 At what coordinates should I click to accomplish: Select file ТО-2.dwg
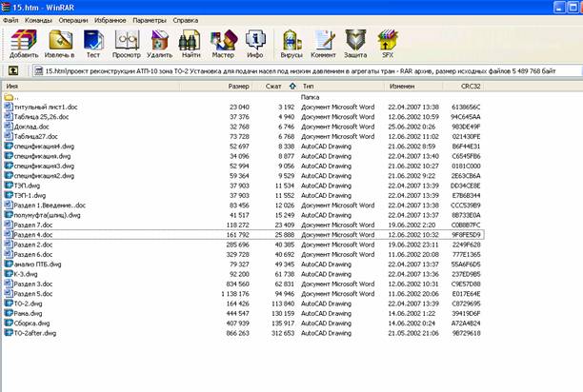click(x=28, y=304)
